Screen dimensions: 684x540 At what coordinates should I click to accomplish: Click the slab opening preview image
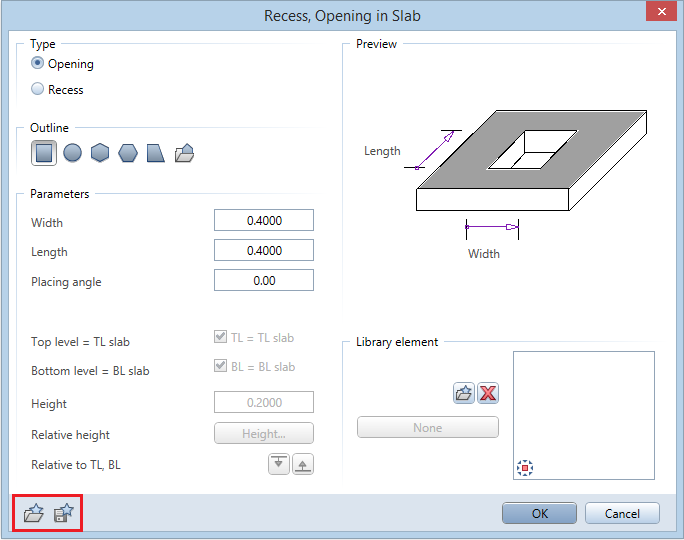coord(531,161)
